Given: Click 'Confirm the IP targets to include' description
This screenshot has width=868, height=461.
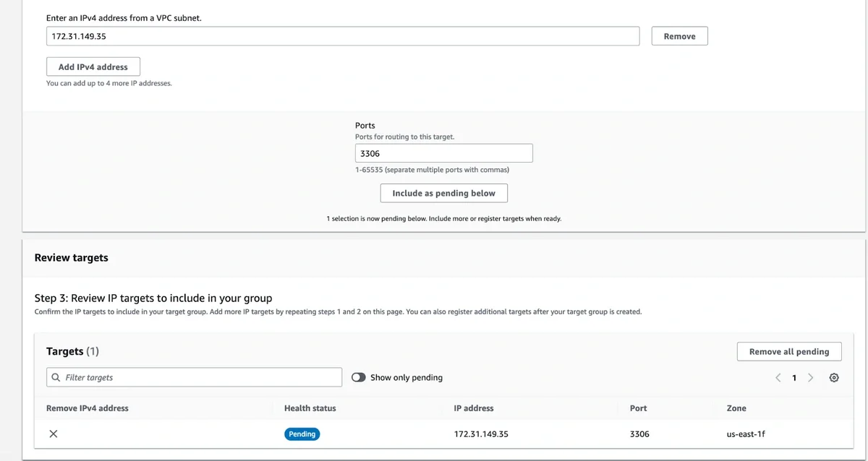Looking at the screenshot, I should click(x=338, y=312).
